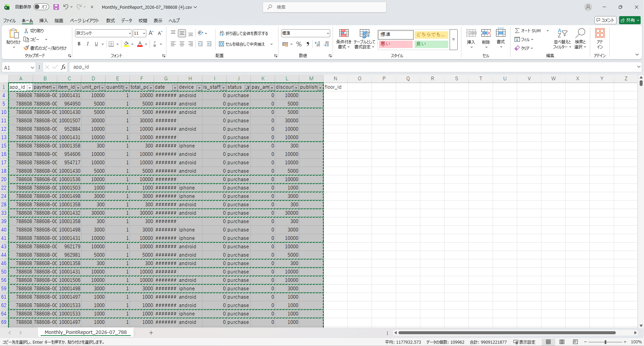The image size is (644, 346).
Task: Center text horizontally
Action: (x=182, y=44)
